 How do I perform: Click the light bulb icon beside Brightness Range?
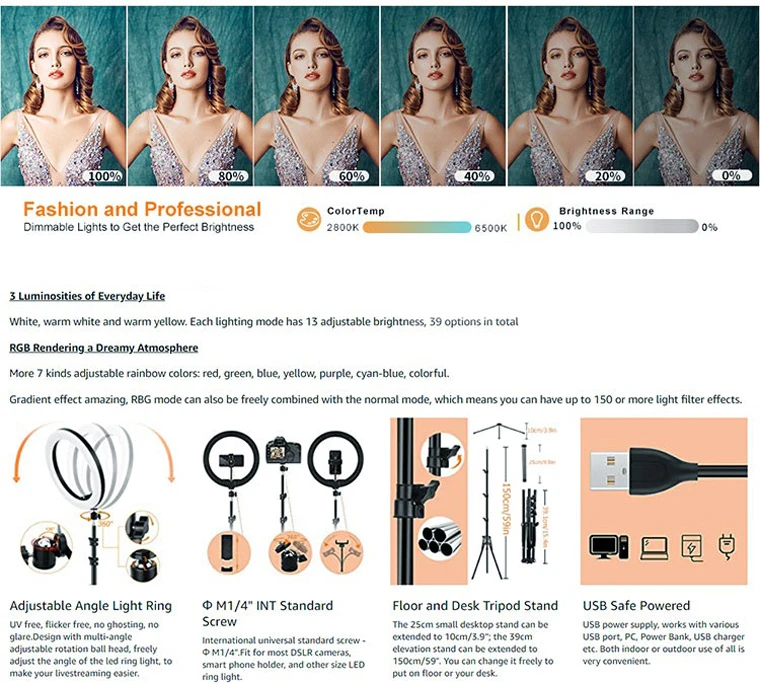tap(537, 220)
